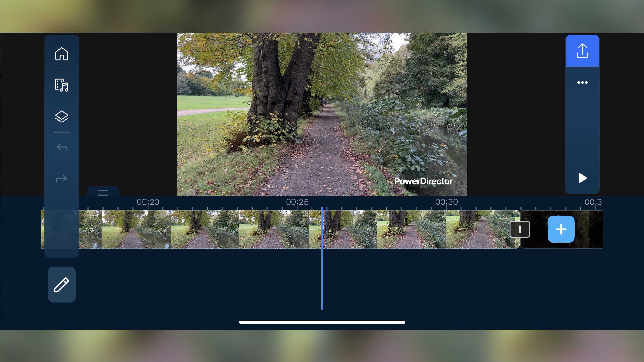Open the Layers overlay menu
644x362 pixels.
(x=61, y=116)
